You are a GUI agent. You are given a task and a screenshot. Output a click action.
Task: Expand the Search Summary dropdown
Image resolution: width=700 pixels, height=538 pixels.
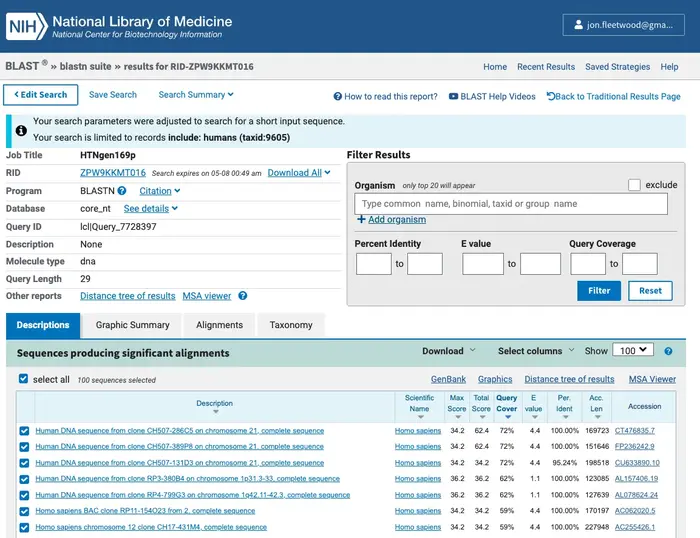click(196, 95)
